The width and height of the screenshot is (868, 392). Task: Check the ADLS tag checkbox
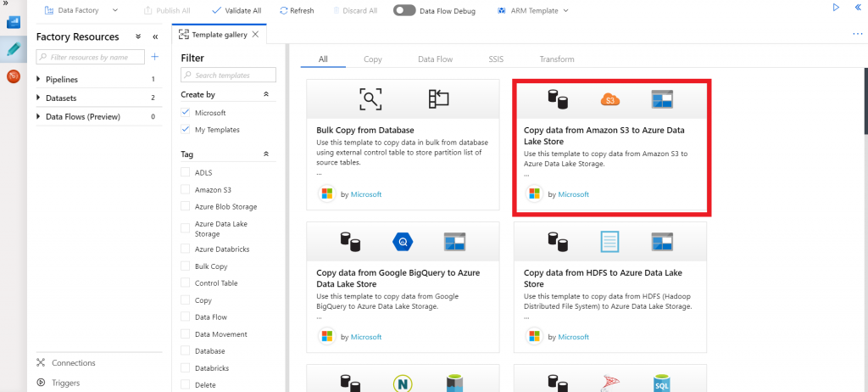(186, 172)
